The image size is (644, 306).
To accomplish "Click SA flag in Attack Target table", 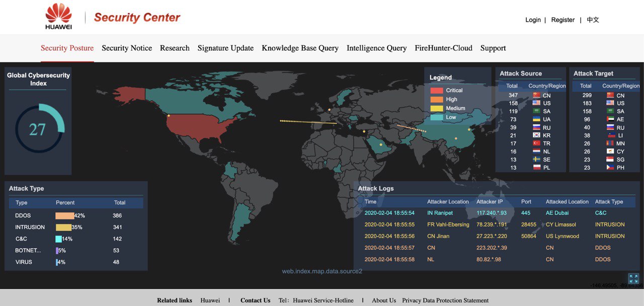I will coord(610,111).
